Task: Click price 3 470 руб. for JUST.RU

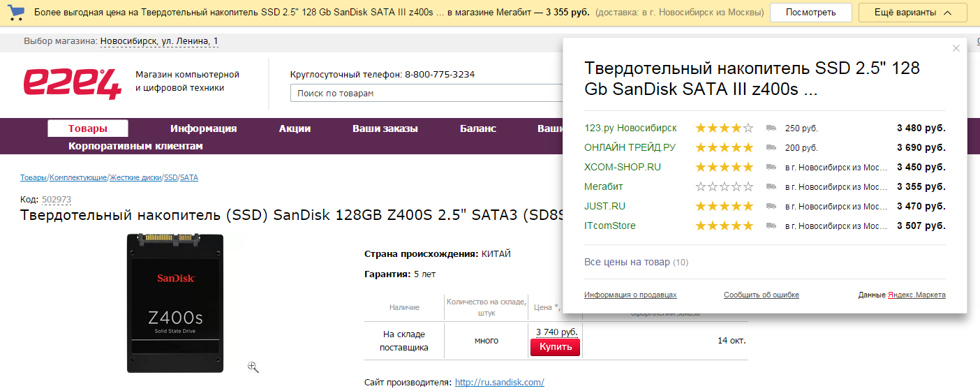Action: coord(921,207)
